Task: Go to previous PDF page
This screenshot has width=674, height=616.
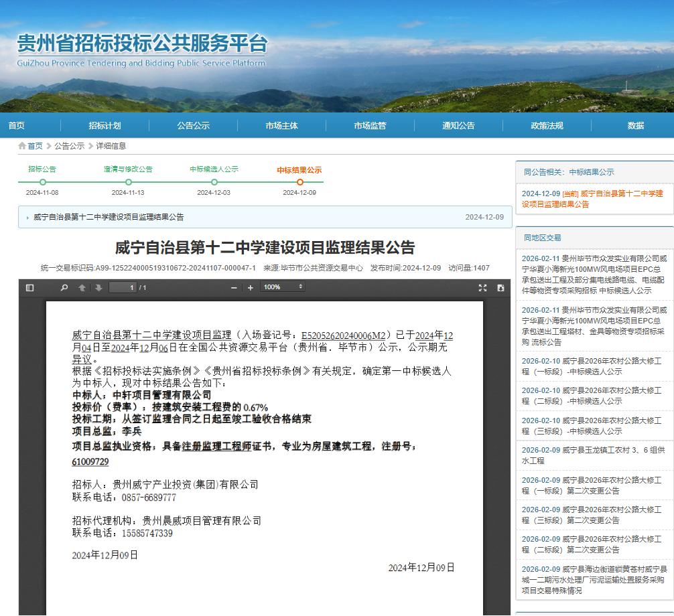Action: point(82,288)
